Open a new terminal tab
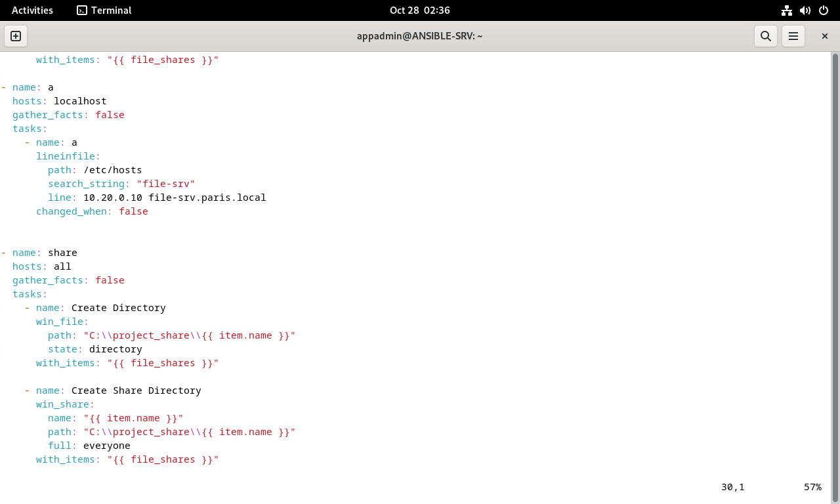This screenshot has width=840, height=504. (16, 36)
